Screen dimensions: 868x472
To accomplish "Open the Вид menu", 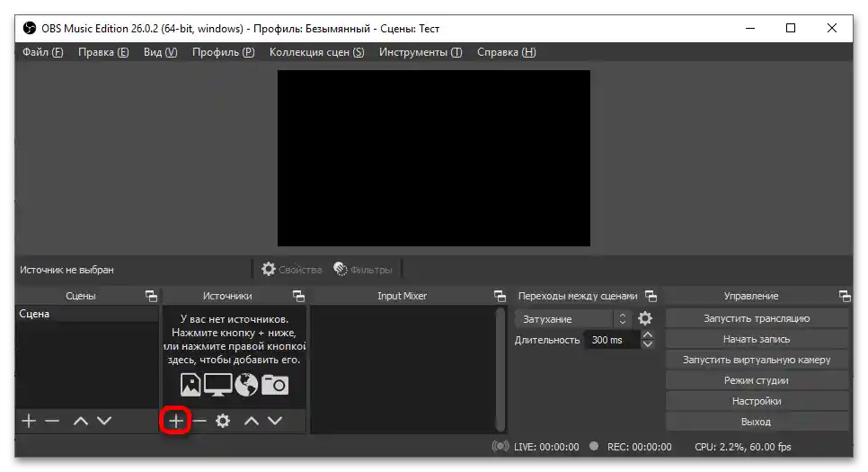I will point(161,52).
